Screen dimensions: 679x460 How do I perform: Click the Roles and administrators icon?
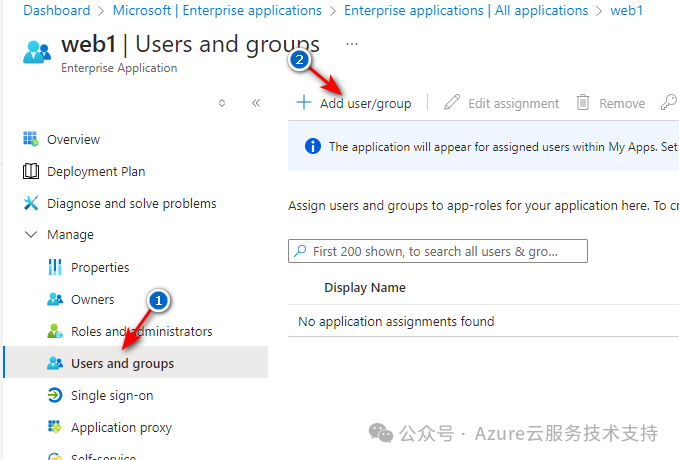point(55,331)
